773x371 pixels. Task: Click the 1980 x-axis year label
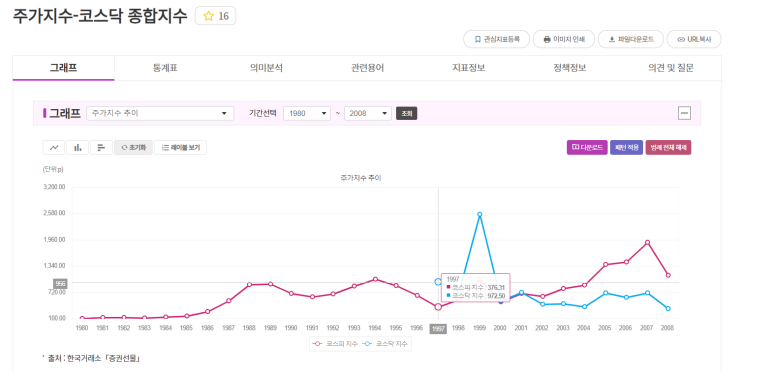81,328
